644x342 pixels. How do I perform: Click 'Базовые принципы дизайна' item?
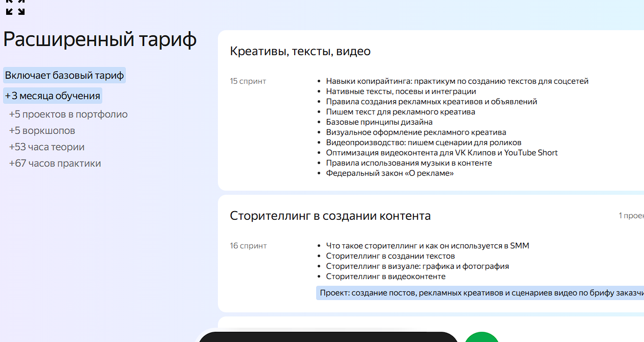tap(380, 122)
